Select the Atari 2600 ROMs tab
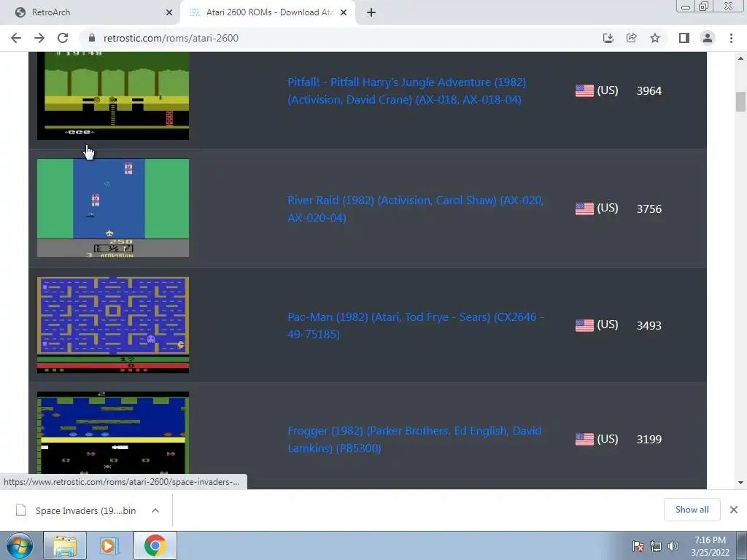The width and height of the screenshot is (747, 560). tap(268, 12)
